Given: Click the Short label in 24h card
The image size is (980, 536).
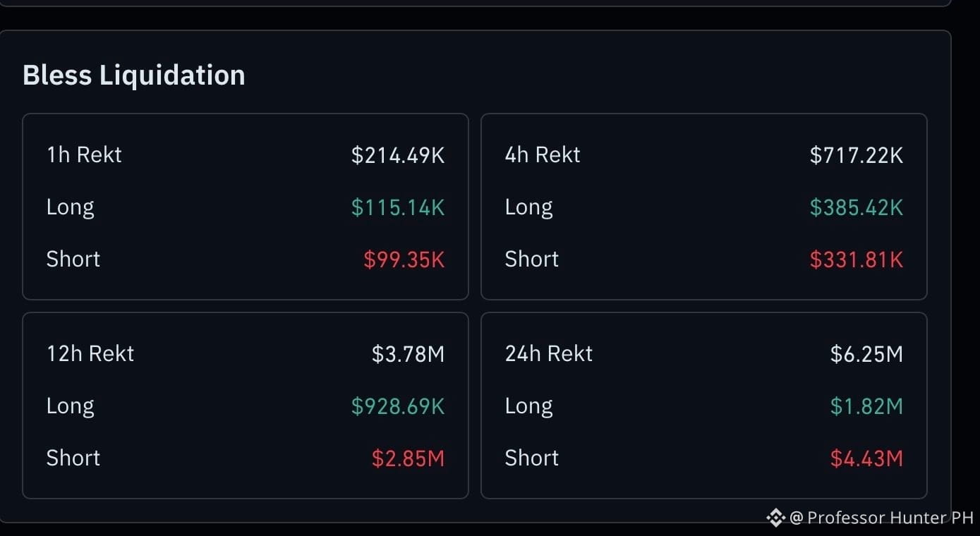Looking at the screenshot, I should 532,458.
